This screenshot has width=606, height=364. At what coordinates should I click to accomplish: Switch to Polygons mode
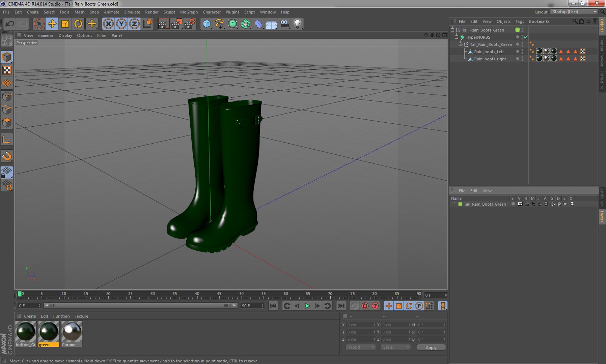pyautogui.click(x=7, y=122)
